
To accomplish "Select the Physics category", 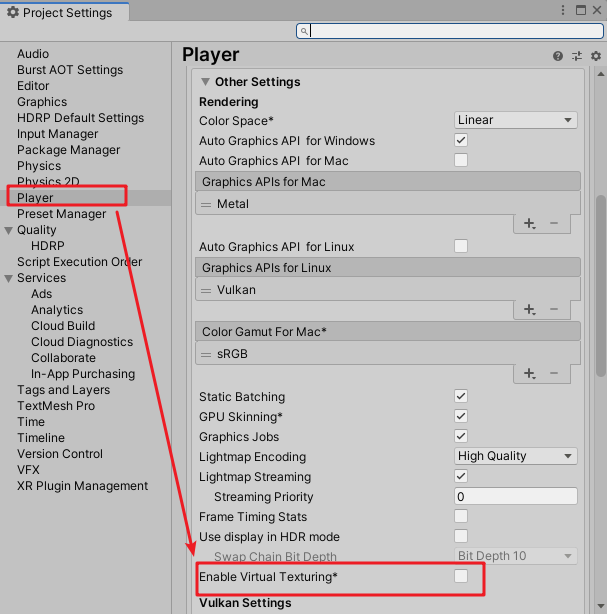I will [x=39, y=166].
